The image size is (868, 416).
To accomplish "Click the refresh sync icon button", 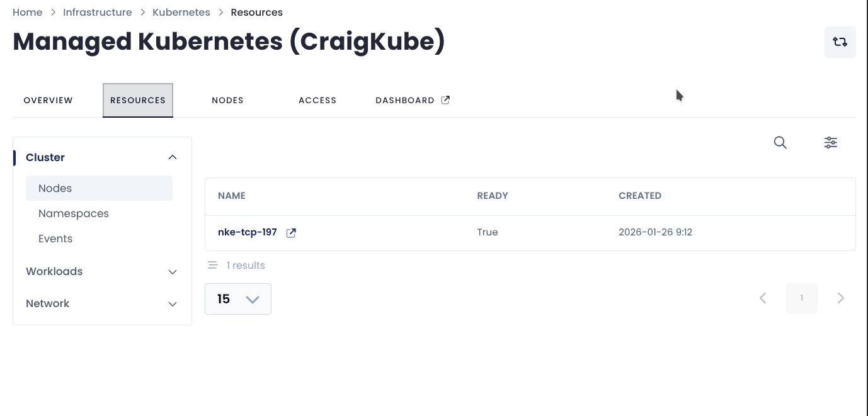I will (x=840, y=42).
